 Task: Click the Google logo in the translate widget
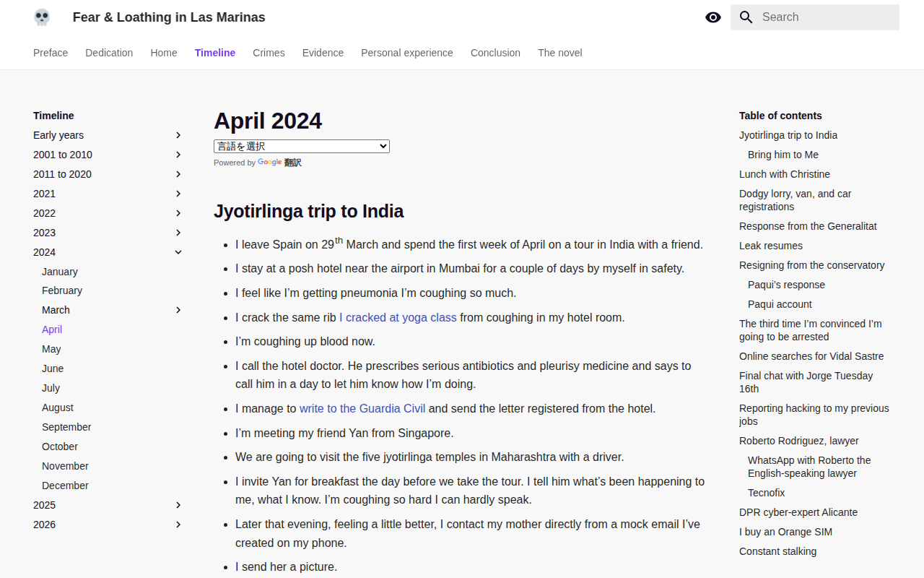[x=269, y=163]
